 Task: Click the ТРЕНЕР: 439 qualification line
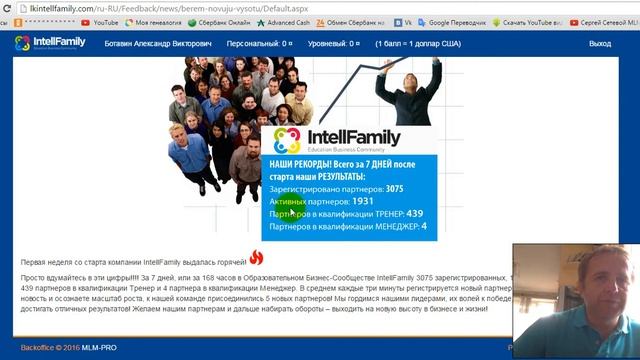pyautogui.click(x=346, y=214)
